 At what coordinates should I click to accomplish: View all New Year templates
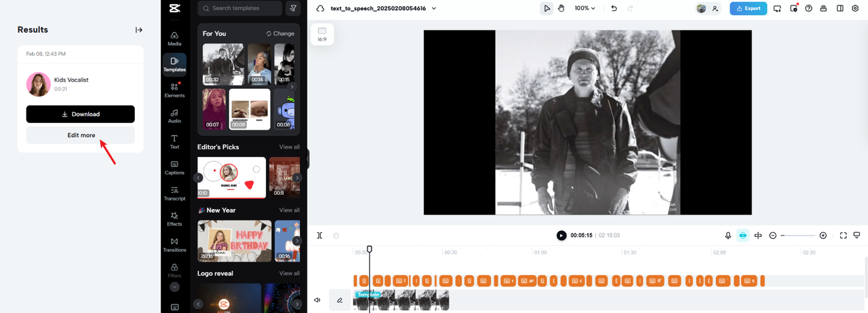(x=290, y=210)
